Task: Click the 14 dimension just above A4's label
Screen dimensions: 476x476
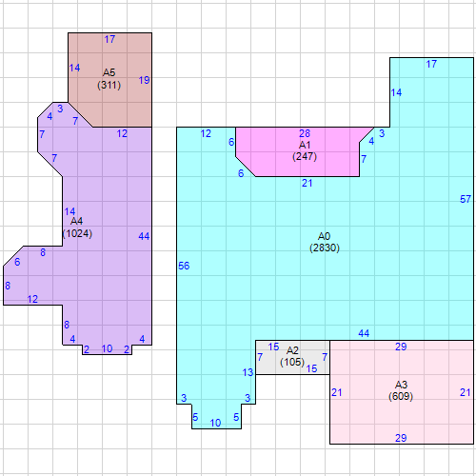Action: [x=69, y=211]
